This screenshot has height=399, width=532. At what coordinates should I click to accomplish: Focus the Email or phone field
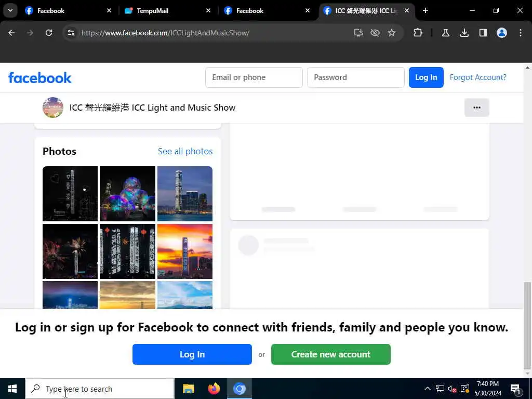pyautogui.click(x=254, y=77)
